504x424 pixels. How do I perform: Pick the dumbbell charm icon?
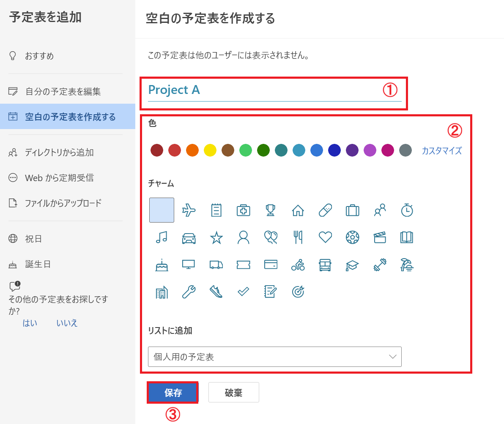[x=380, y=264]
